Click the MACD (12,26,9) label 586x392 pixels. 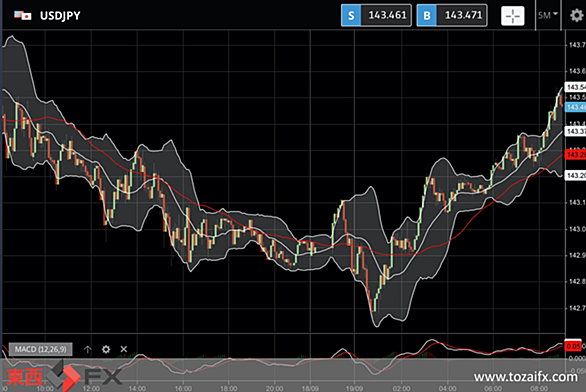[x=41, y=349]
